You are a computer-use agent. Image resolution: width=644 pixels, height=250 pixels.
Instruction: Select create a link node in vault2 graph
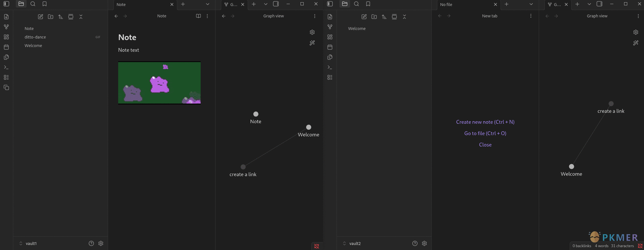(x=611, y=104)
